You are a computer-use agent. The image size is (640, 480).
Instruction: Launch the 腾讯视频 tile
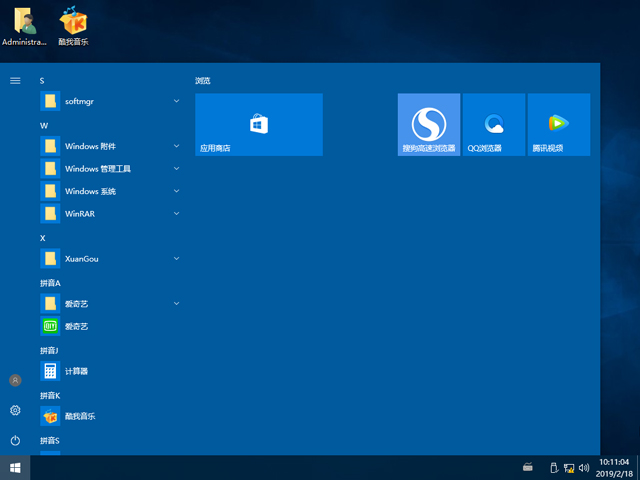point(558,124)
